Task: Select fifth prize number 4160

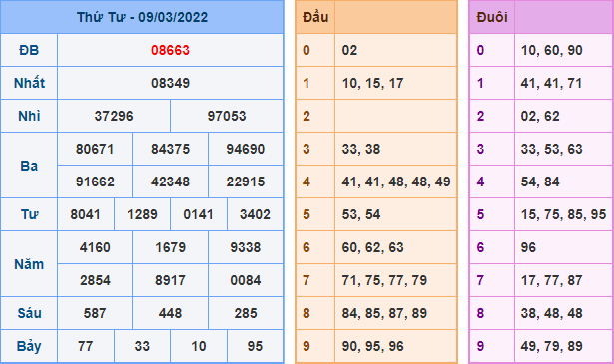Action: click(95, 247)
